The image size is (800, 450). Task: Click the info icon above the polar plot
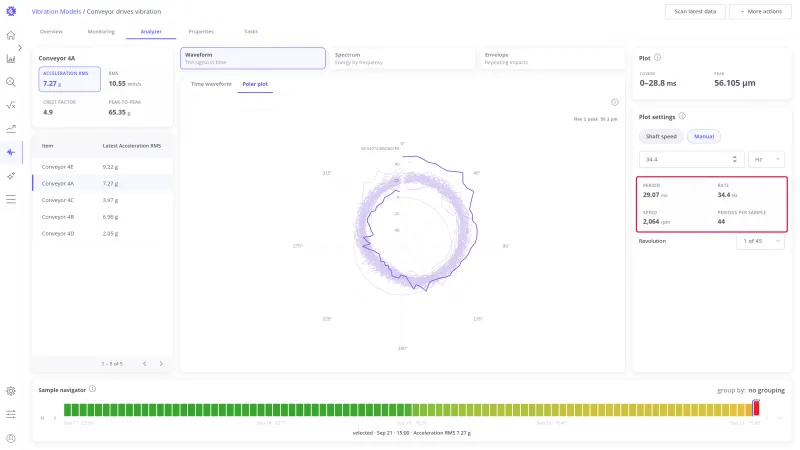(x=615, y=103)
